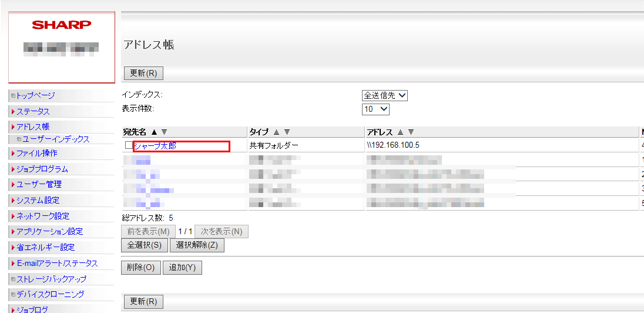Sort 宛先名 column ascending with up arrow

click(155, 132)
